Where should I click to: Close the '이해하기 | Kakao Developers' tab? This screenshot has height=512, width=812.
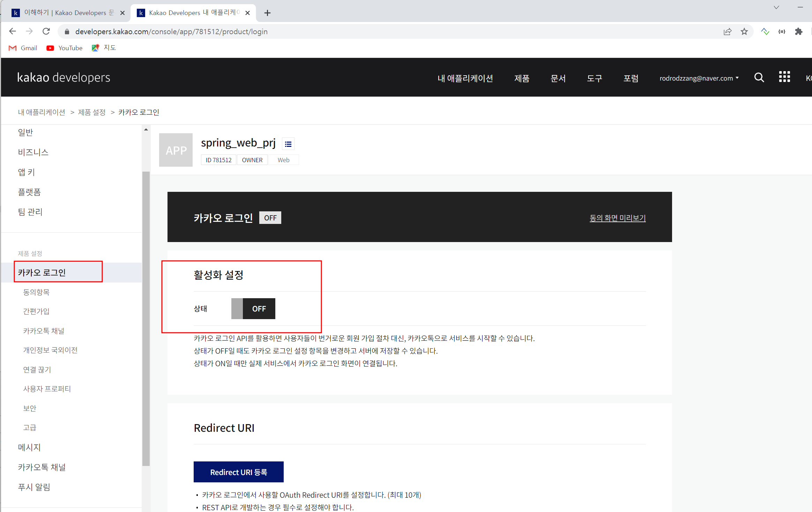pyautogui.click(x=122, y=13)
